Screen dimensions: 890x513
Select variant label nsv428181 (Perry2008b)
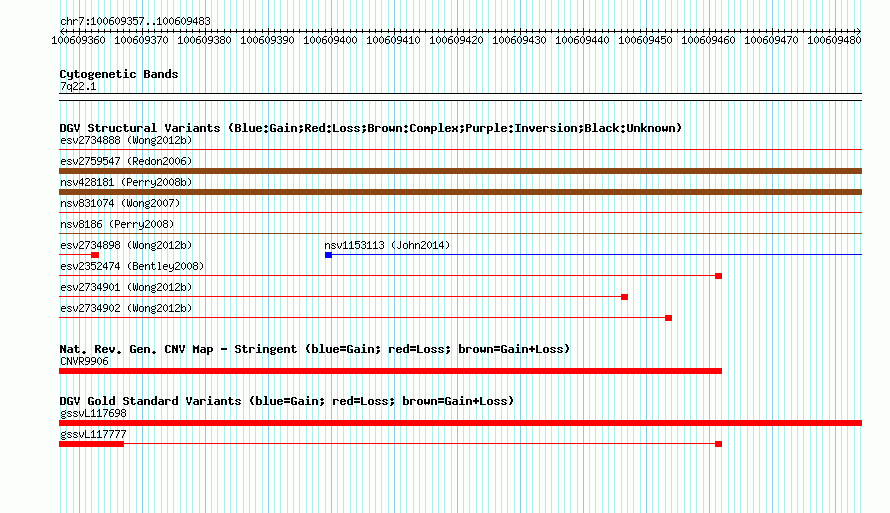coord(126,182)
